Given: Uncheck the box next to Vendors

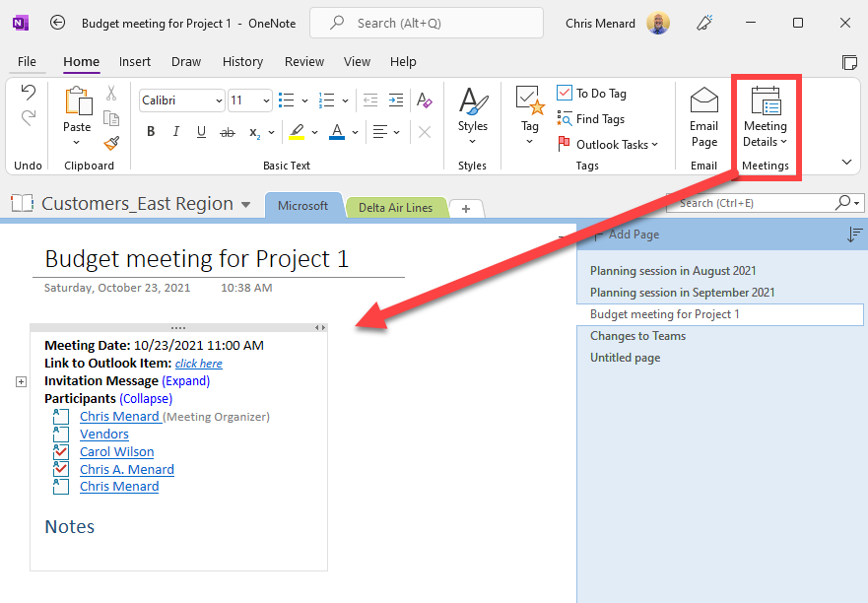Looking at the screenshot, I should click(59, 434).
